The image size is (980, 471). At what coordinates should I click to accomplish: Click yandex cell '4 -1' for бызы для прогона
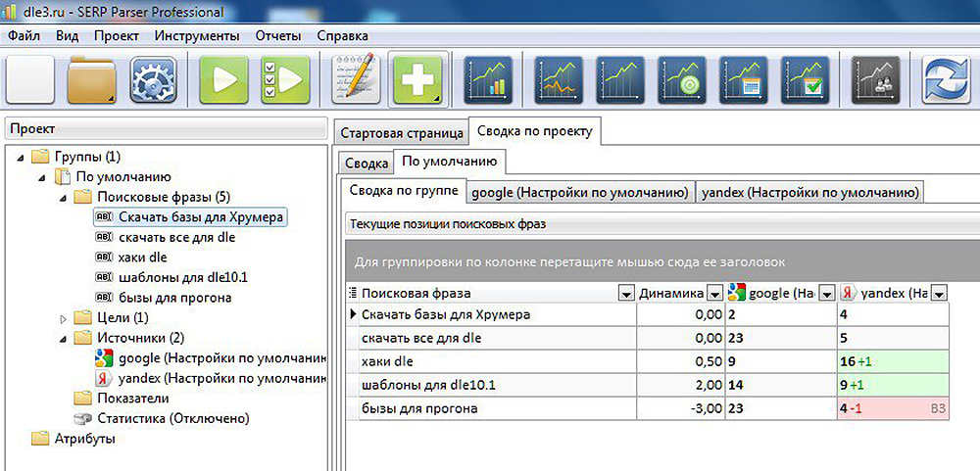[893, 409]
